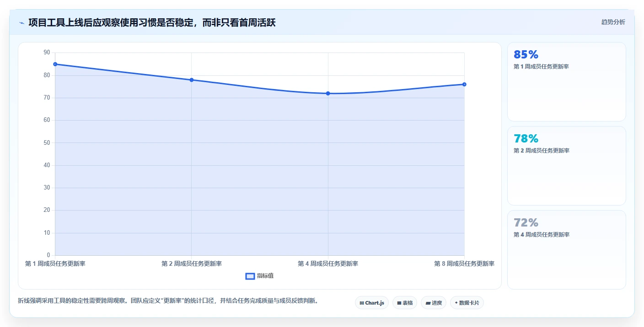644x327 pixels.
Task: Click the 78% value card
Action: click(x=566, y=166)
